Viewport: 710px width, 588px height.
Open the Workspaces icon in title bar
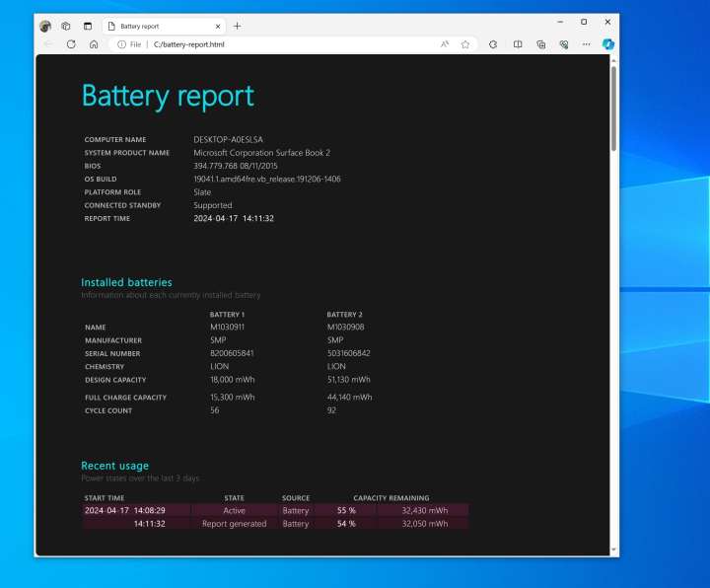[66, 26]
